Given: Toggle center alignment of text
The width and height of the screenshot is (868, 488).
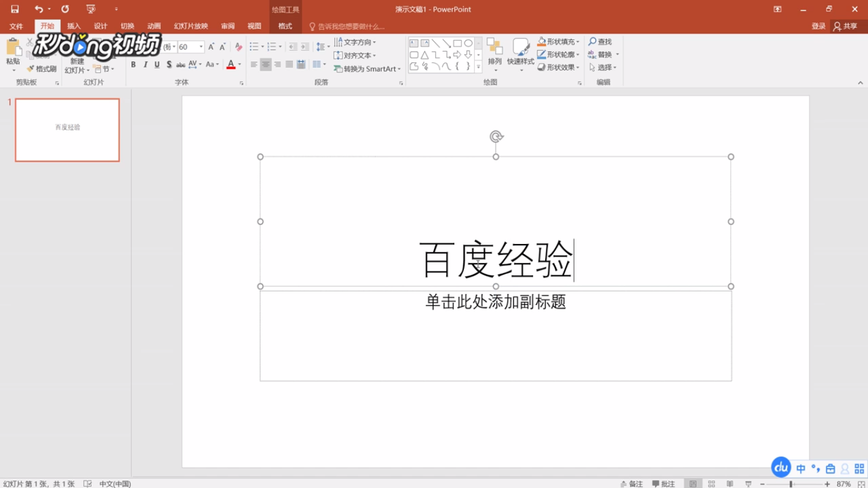Looking at the screenshot, I should coord(266,65).
